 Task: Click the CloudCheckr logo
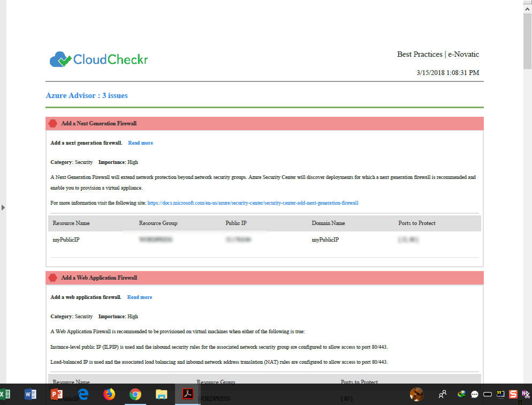pyautogui.click(x=98, y=59)
